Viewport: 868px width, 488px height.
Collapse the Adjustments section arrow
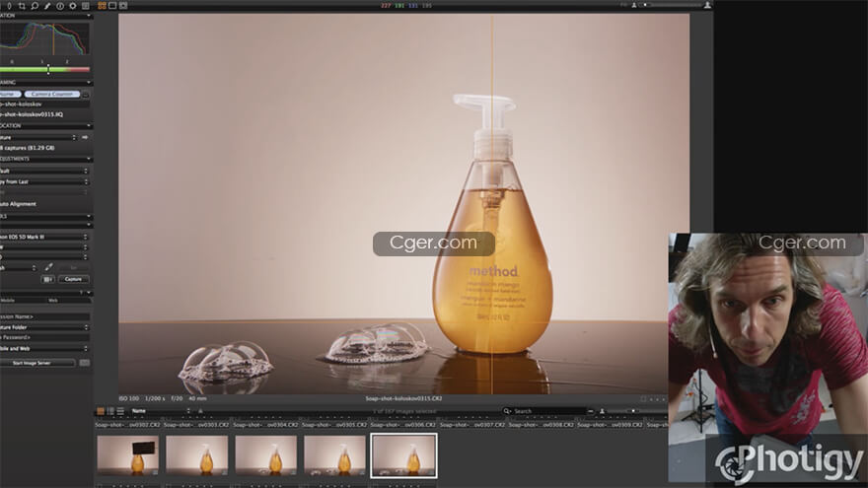pyautogui.click(x=89, y=160)
